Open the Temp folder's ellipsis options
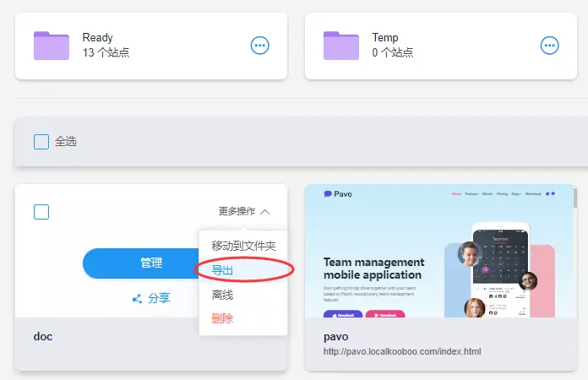Screen dimensions: 588x380 pyautogui.click(x=550, y=46)
